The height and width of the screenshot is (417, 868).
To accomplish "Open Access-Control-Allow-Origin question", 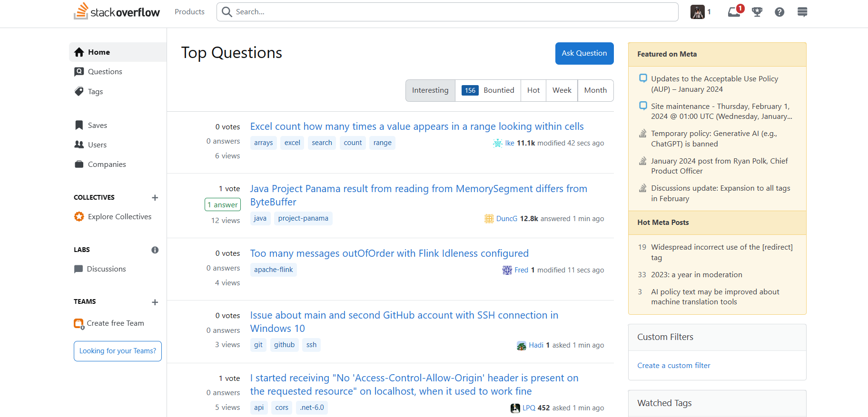I will (x=414, y=385).
